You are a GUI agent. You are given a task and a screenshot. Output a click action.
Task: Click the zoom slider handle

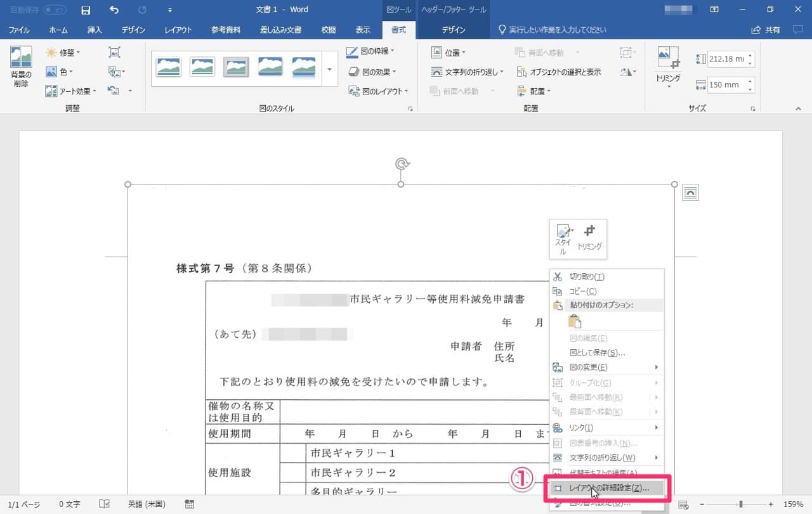coord(740,504)
